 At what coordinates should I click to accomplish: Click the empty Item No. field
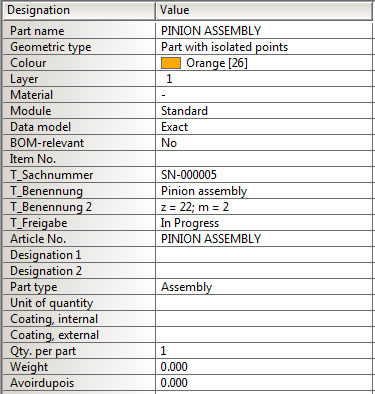[x=264, y=159]
